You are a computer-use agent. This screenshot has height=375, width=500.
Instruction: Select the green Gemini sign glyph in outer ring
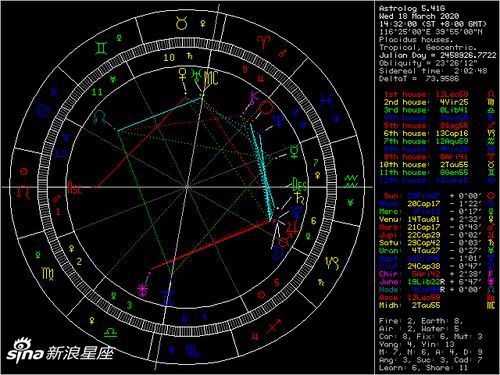click(x=101, y=48)
